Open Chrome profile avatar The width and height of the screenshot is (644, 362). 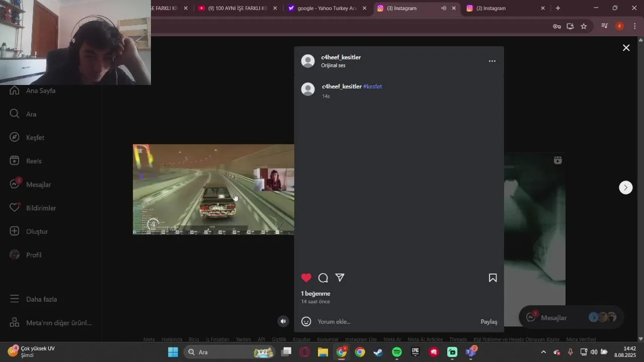(x=620, y=26)
